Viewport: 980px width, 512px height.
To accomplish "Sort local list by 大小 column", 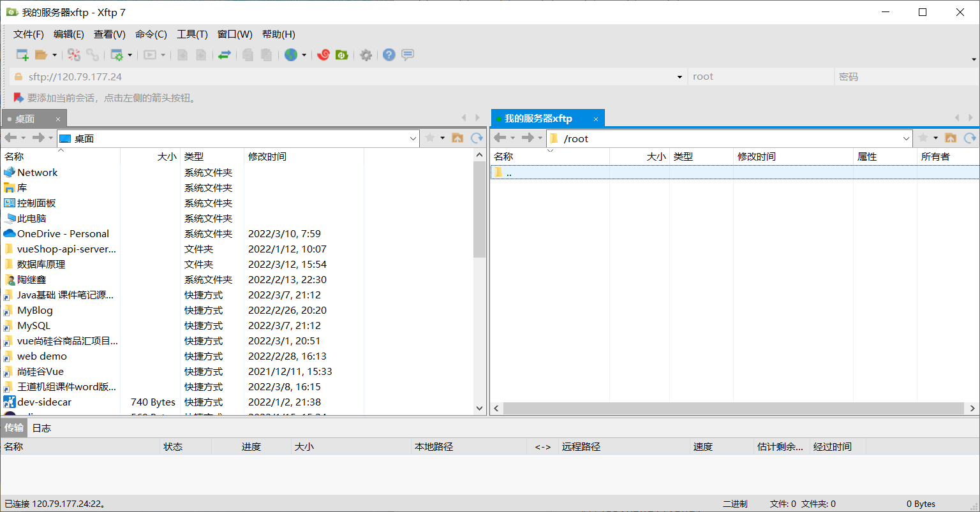I will coord(150,156).
